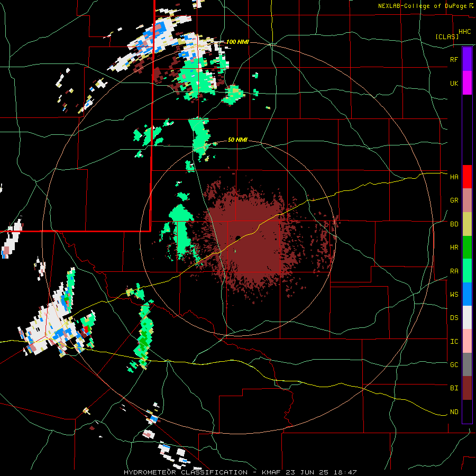This screenshot has width=476, height=476.
Task: Pick the light green RA rain swatch
Action: [x=467, y=271]
